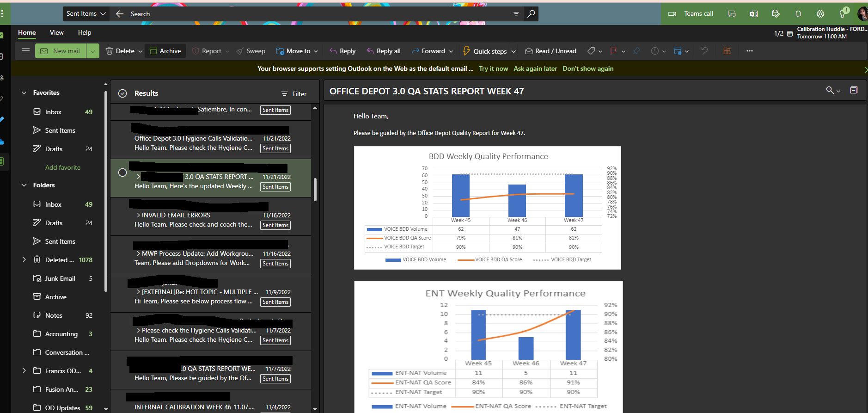This screenshot has width=868, height=413.
Task: Click Ask again later link
Action: (x=535, y=68)
